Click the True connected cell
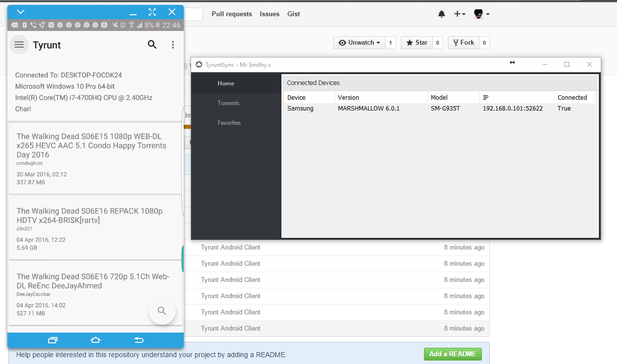 [x=564, y=109]
